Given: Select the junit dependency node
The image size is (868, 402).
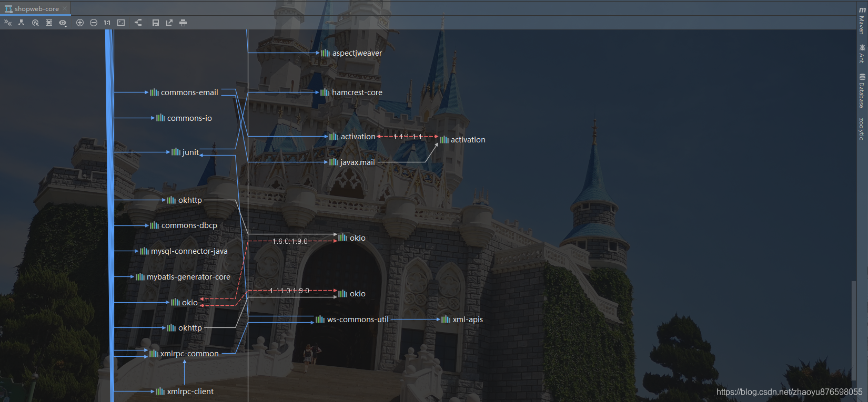Looking at the screenshot, I should [185, 152].
